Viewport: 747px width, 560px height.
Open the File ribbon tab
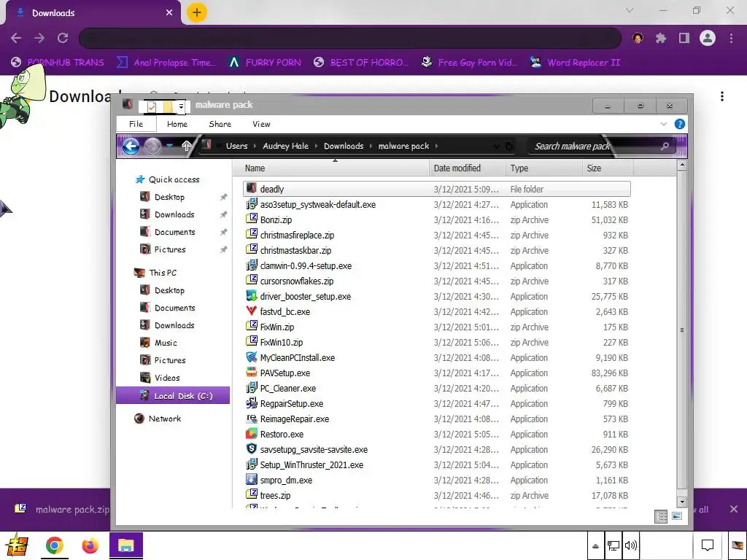pyautogui.click(x=136, y=124)
